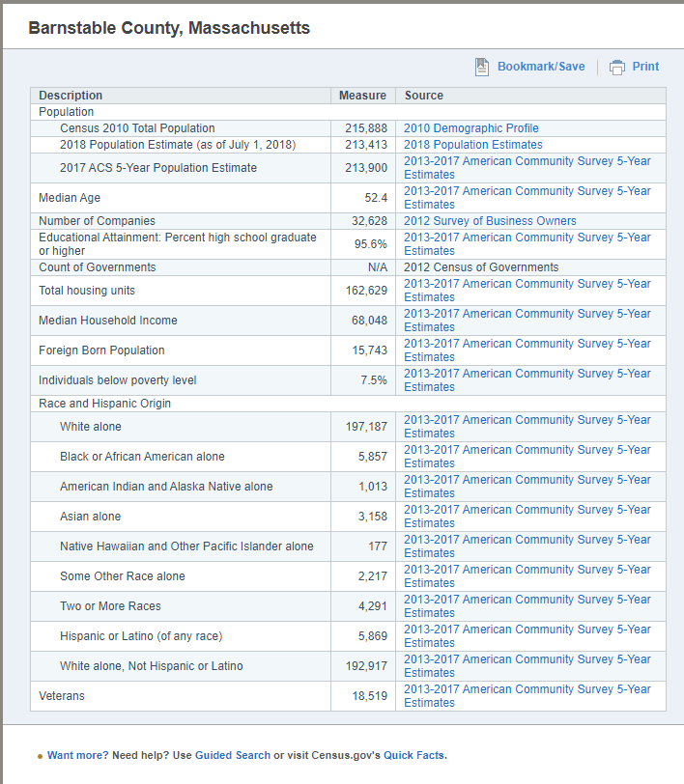Screen dimensions: 684x784
Task: Click the Hispanic or Latino value 5,869
Action: [x=372, y=636]
